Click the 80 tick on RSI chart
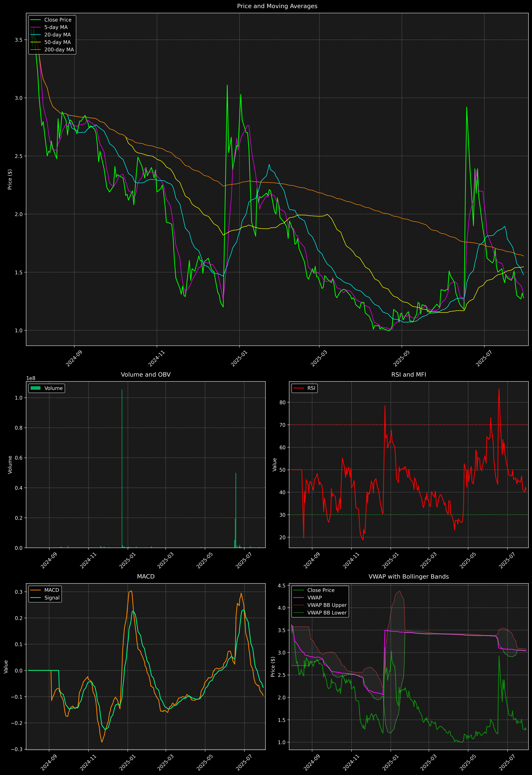The height and width of the screenshot is (775, 532). 283,402
